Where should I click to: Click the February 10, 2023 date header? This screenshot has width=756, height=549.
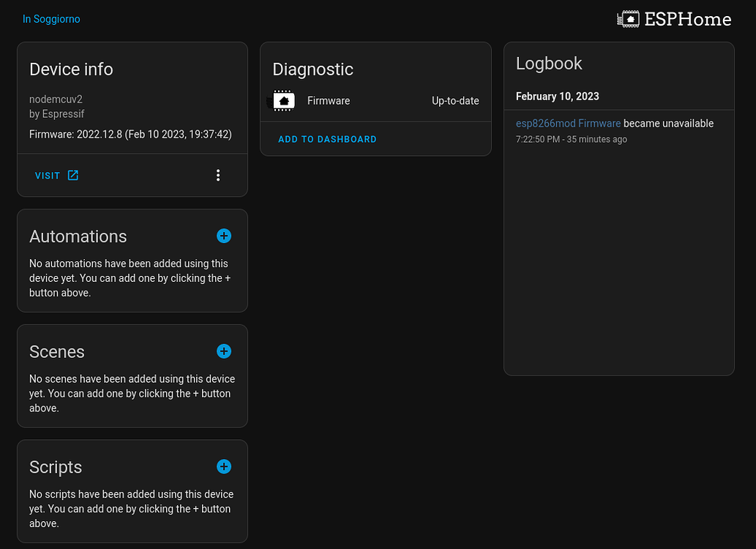(x=557, y=97)
